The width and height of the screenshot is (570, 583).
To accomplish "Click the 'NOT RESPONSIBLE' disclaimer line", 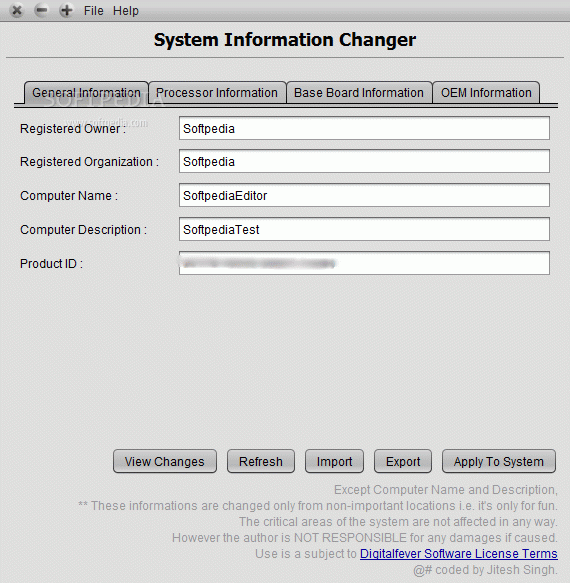I will tap(364, 538).
